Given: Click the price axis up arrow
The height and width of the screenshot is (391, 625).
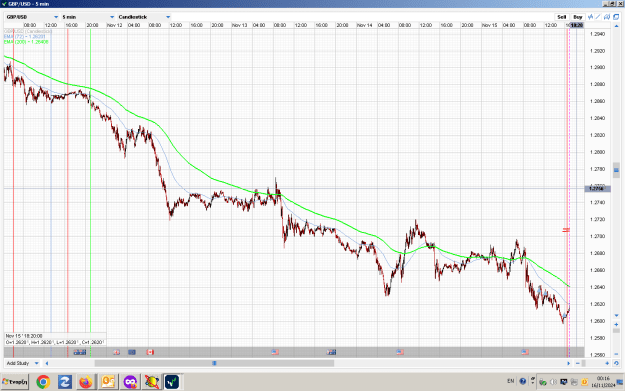Looking at the screenshot, I should click(x=616, y=26).
